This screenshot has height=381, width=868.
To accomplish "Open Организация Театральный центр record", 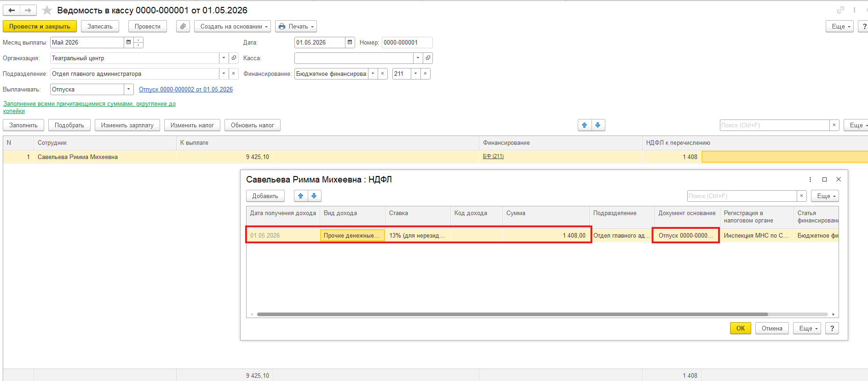I will [234, 58].
